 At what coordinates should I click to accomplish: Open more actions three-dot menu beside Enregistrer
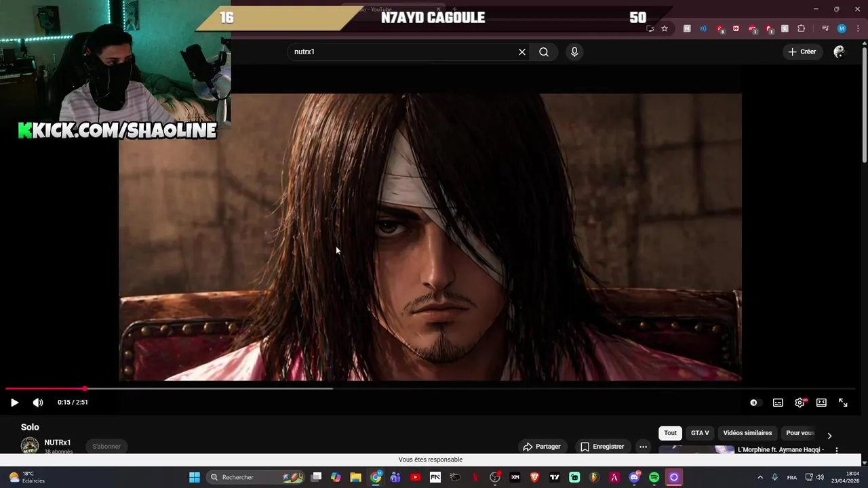(x=643, y=447)
